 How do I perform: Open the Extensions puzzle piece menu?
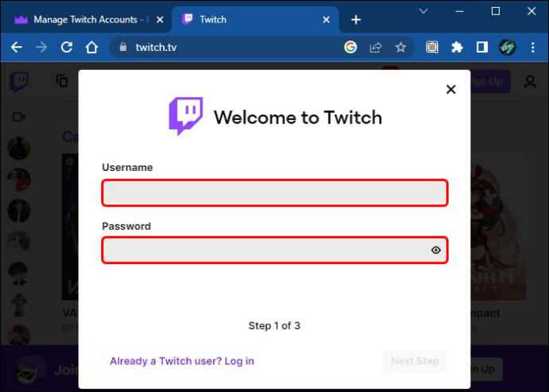[x=457, y=47]
